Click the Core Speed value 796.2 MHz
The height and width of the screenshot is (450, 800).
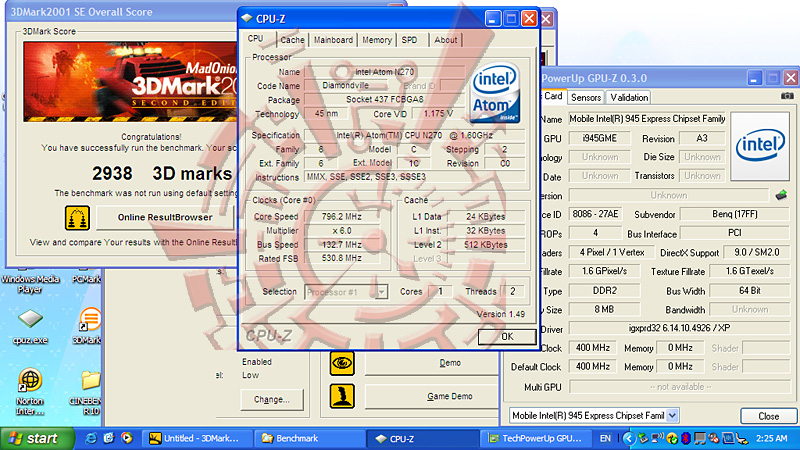tap(342, 217)
